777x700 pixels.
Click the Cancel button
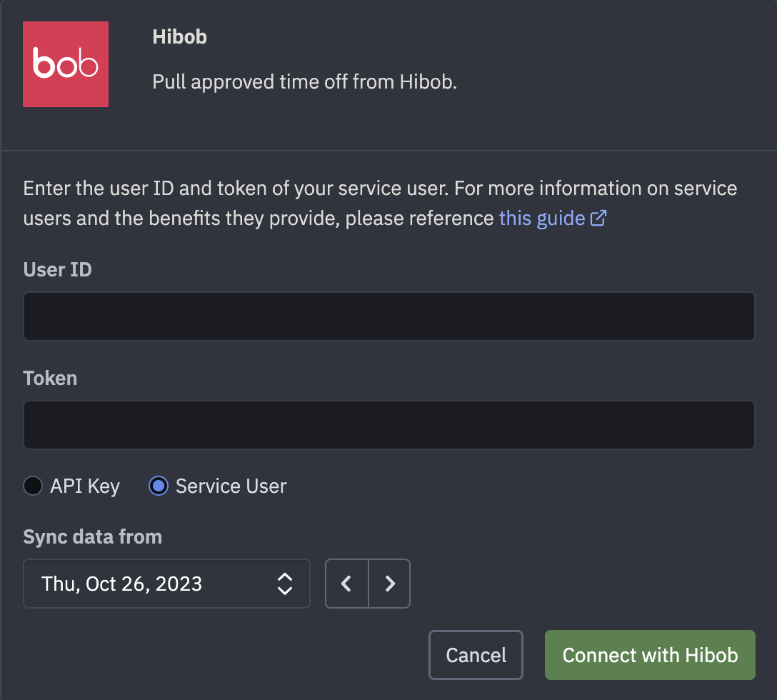click(476, 655)
